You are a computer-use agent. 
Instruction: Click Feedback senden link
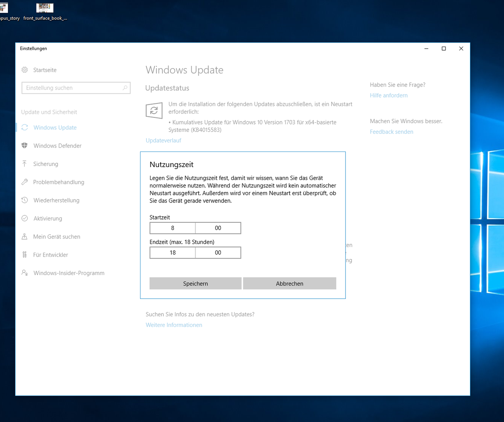point(391,132)
